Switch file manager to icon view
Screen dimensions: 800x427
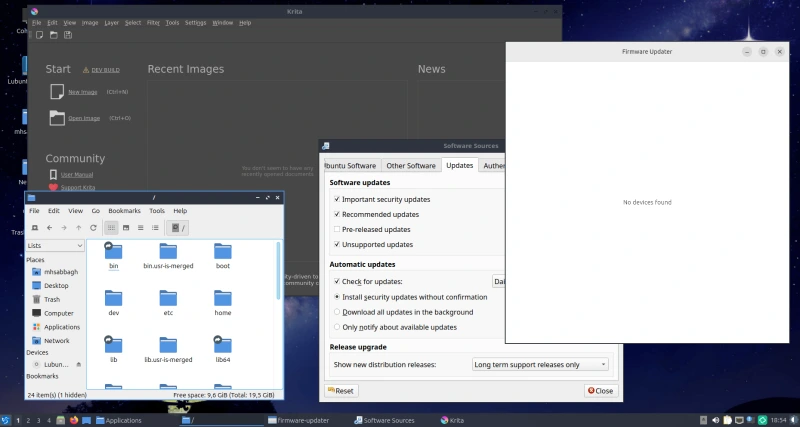111,228
